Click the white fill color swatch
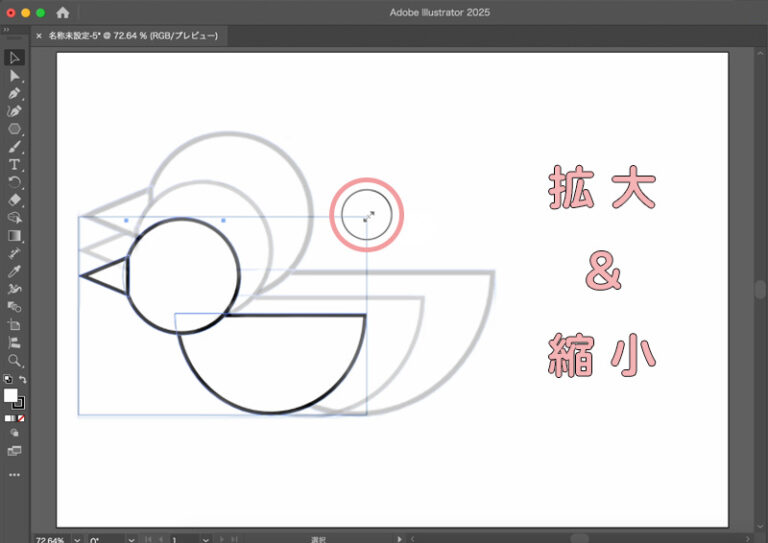This screenshot has height=543, width=768. [x=11, y=396]
